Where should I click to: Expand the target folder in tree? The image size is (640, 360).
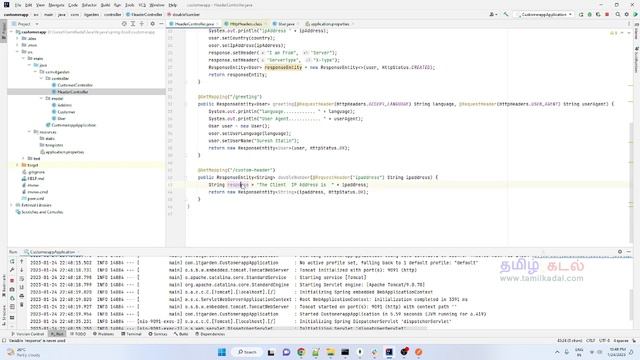[18, 165]
